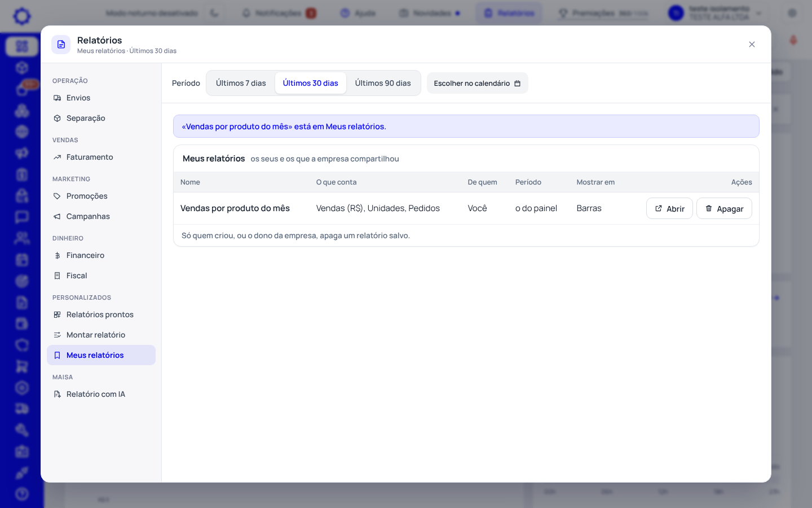This screenshot has width=812, height=508.
Task: Click the Ações column header
Action: point(742,182)
